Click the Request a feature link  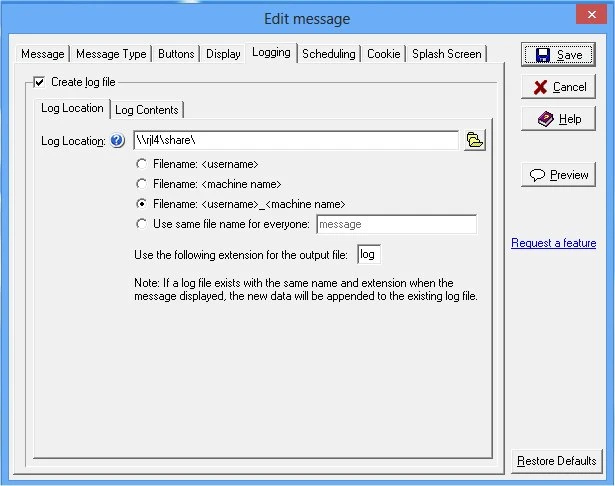553,243
